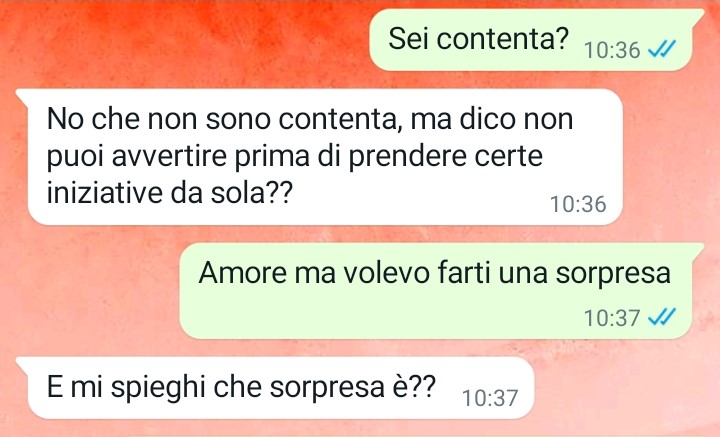Click the 10:36 timestamp on 'Sei contenta?'

pyautogui.click(x=612, y=50)
